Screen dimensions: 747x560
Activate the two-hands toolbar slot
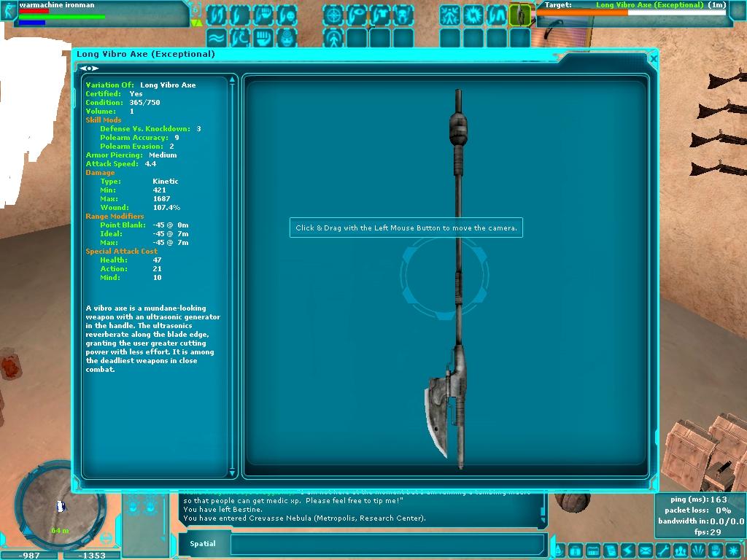point(216,15)
